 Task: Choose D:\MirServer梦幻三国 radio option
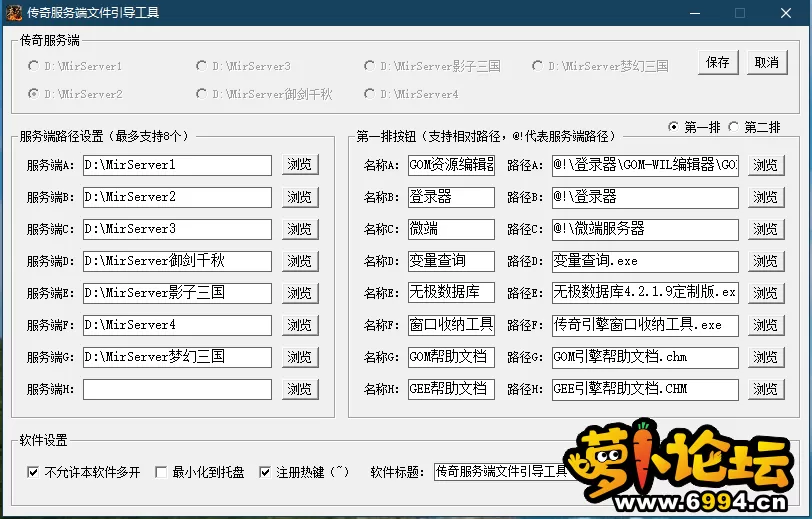point(600,66)
